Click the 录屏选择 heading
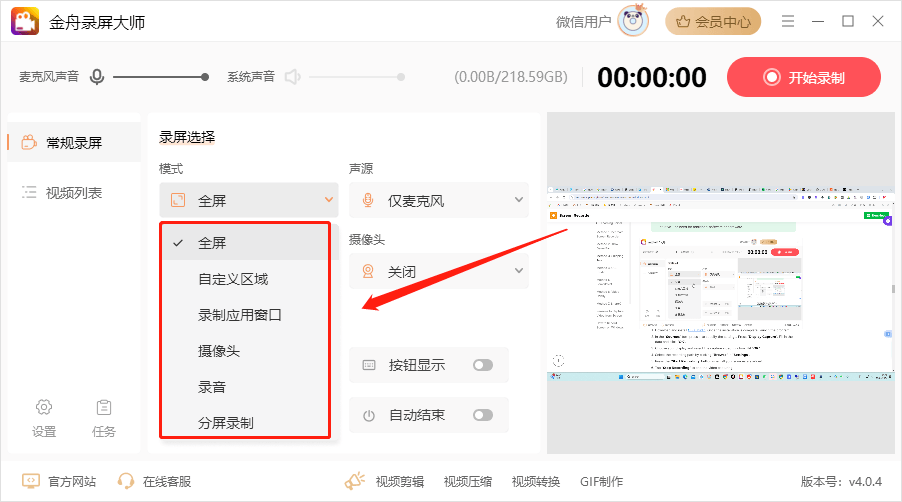This screenshot has height=502, width=902. (x=187, y=137)
